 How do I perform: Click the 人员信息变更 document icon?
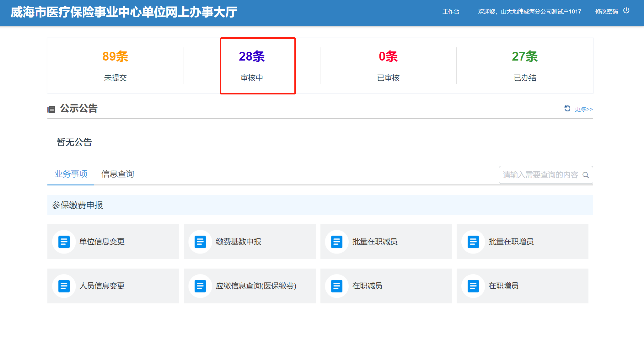64,286
